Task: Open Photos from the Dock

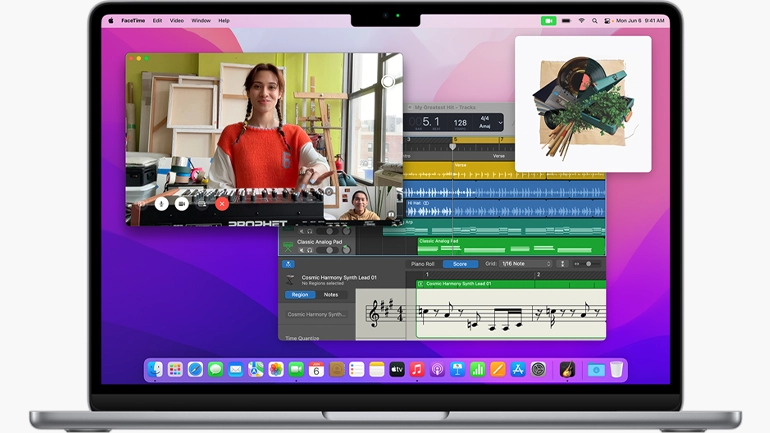Action: (x=276, y=369)
